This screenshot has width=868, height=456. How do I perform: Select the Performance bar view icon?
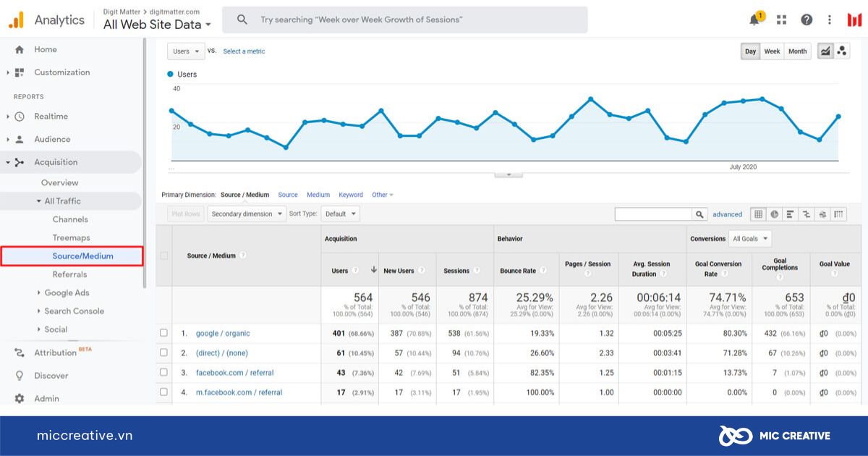(790, 214)
